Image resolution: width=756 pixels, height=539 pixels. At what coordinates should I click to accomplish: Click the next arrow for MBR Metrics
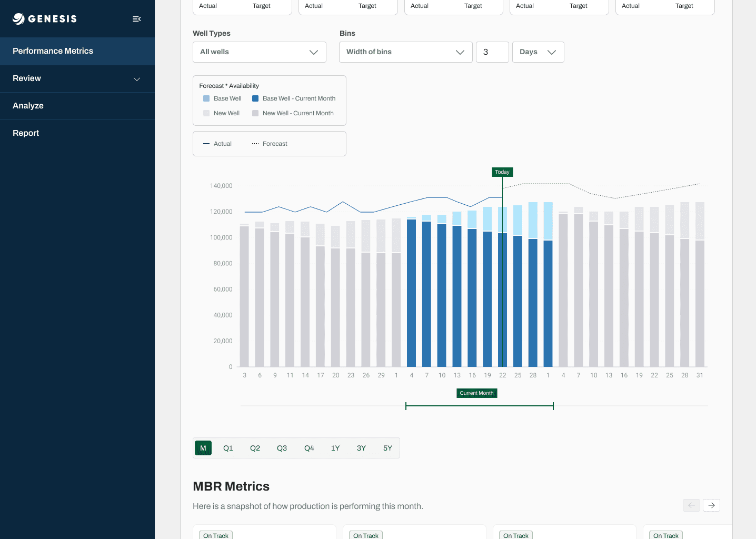pyautogui.click(x=711, y=505)
